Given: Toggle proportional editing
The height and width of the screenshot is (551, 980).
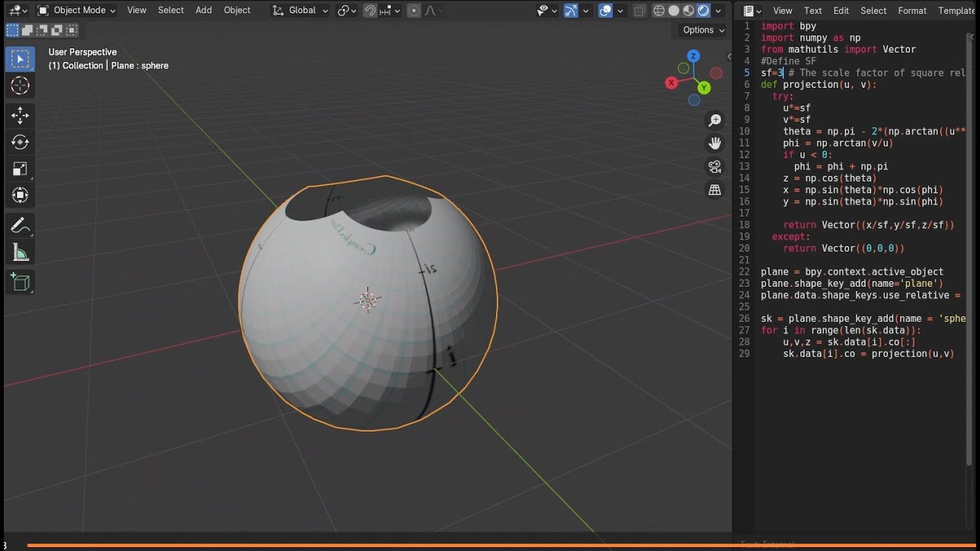Looking at the screenshot, I should tap(414, 10).
